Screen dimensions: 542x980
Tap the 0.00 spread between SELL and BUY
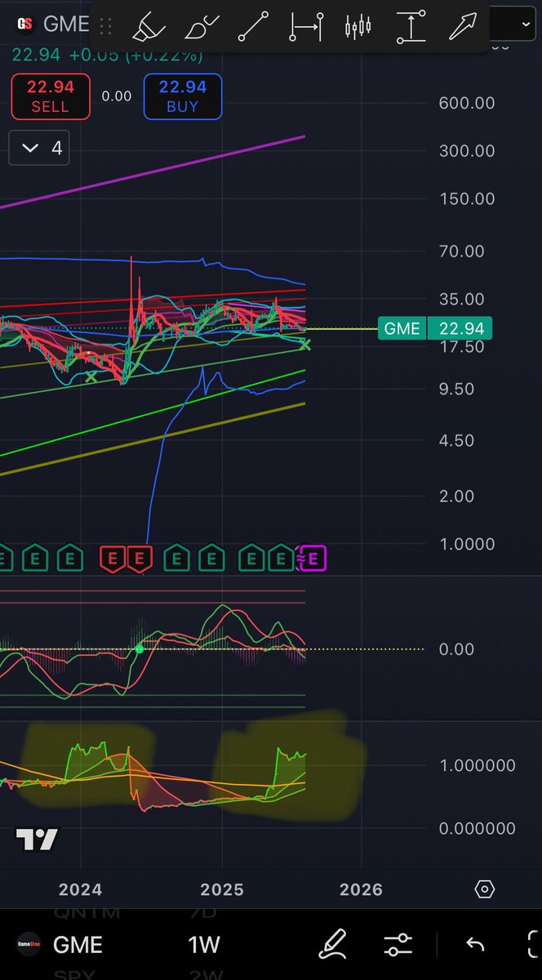[117, 96]
